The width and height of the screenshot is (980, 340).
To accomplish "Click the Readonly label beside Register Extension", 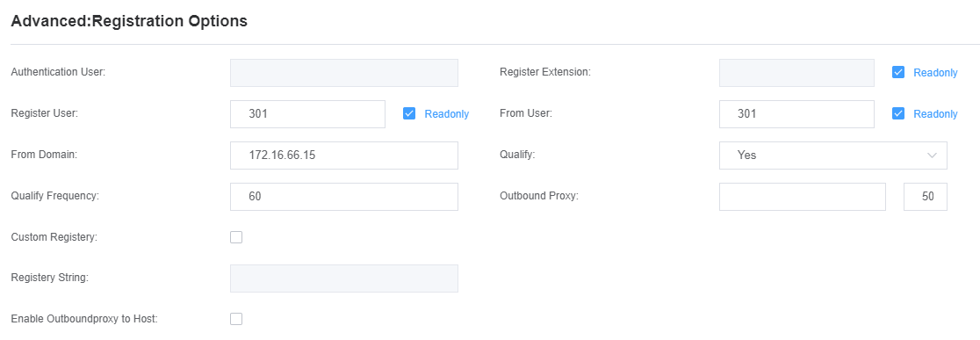I will point(935,73).
